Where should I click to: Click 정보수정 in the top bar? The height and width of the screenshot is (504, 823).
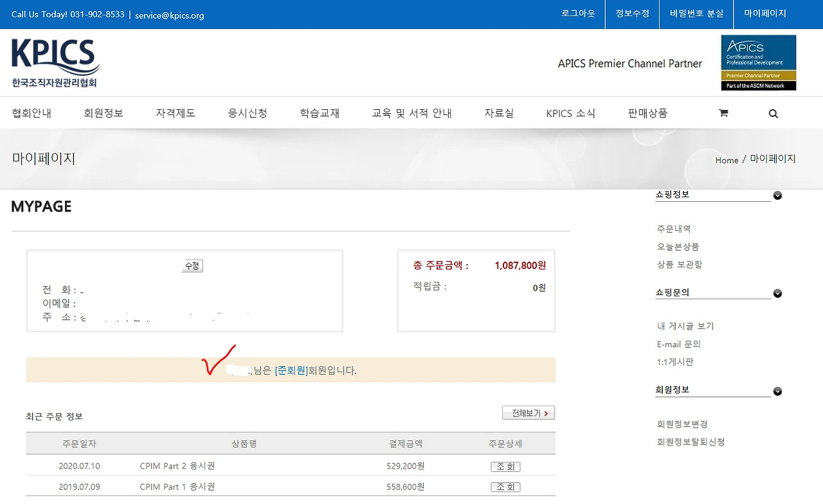633,14
